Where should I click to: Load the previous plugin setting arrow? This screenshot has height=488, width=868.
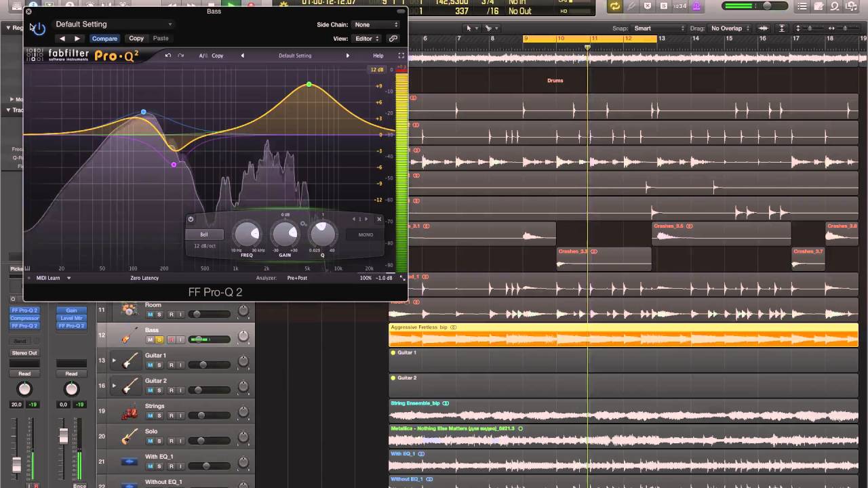click(62, 39)
